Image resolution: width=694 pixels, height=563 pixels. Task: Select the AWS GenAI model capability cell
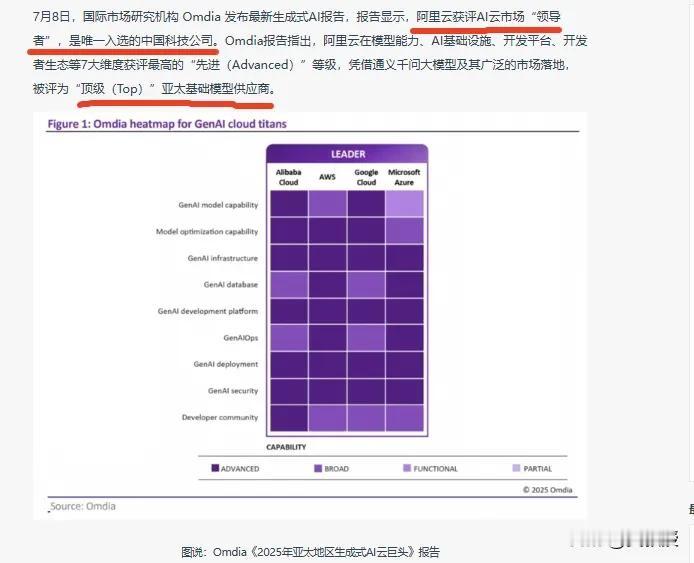point(328,204)
